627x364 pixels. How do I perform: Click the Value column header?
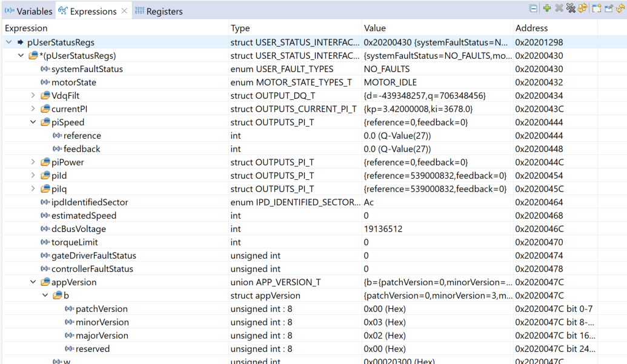point(374,28)
